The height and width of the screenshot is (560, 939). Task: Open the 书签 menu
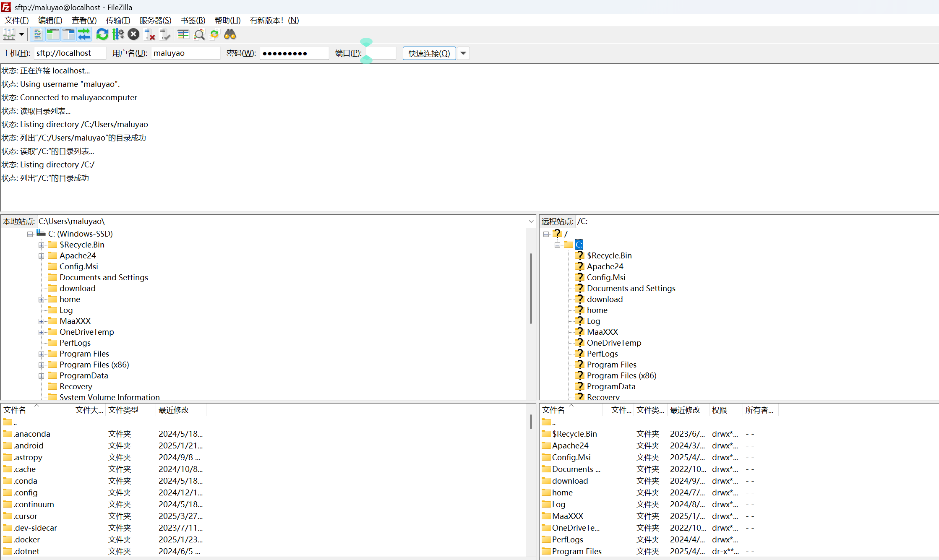(x=193, y=20)
